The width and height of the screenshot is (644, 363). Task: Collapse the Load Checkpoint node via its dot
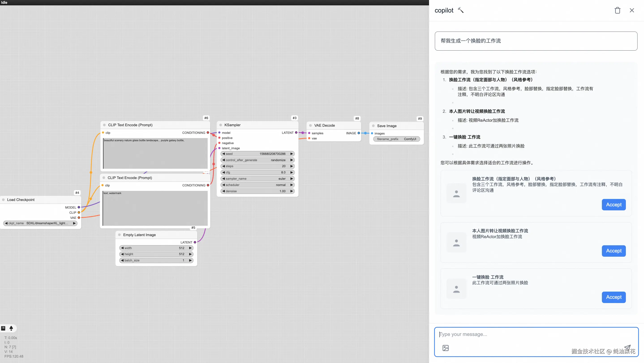click(x=4, y=200)
